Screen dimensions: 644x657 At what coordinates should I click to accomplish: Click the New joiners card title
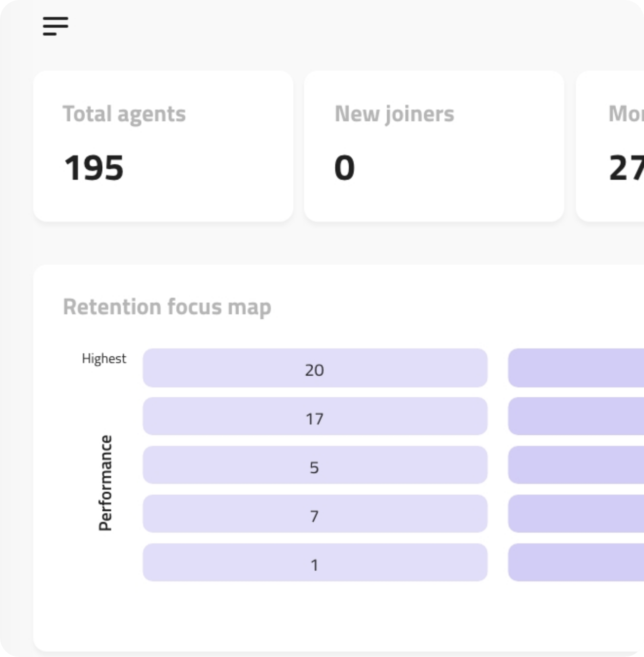(394, 114)
